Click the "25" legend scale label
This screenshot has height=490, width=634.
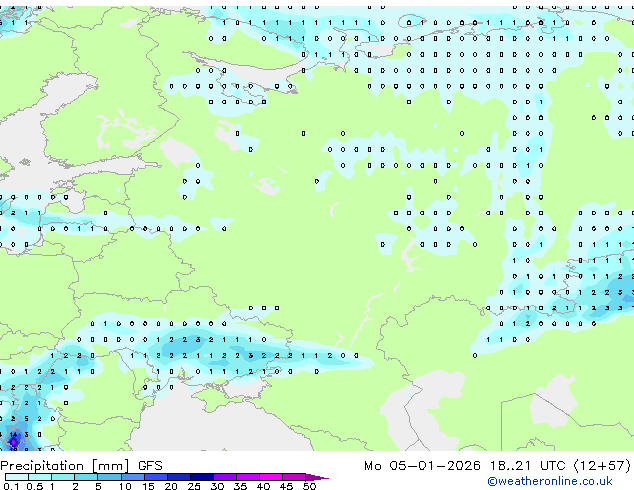[194, 486]
